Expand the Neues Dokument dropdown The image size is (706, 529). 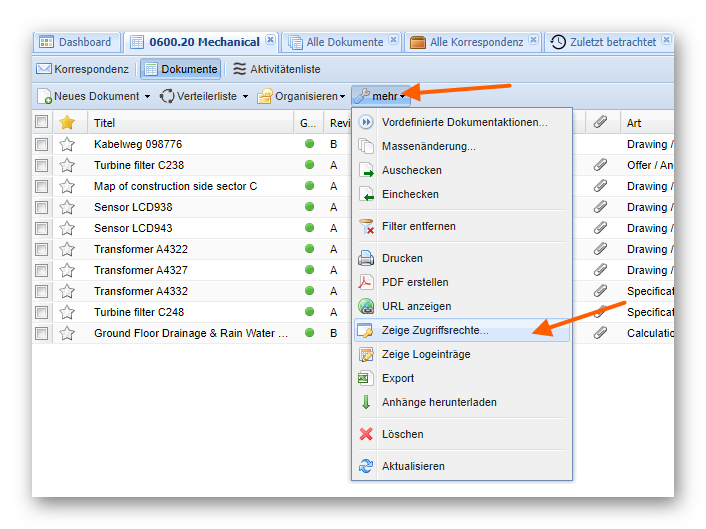click(x=147, y=97)
